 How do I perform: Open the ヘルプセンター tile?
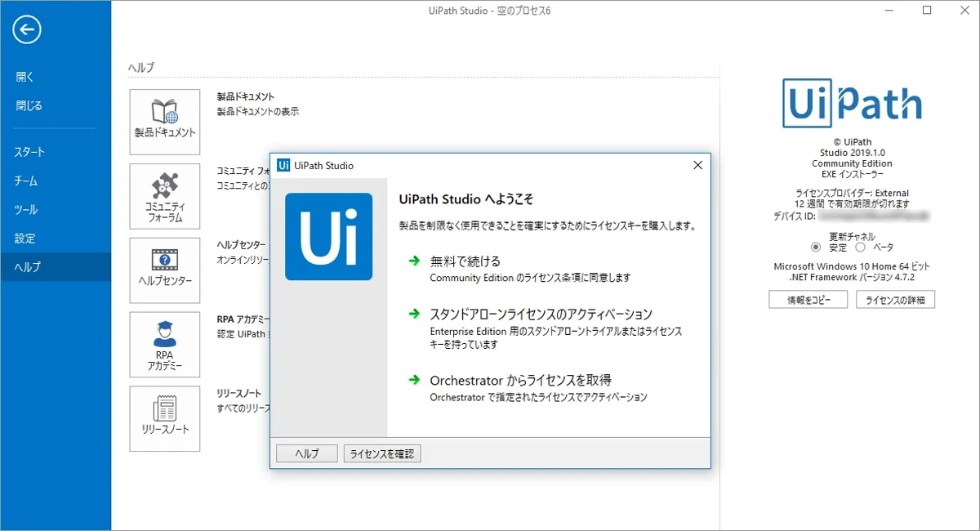[165, 270]
